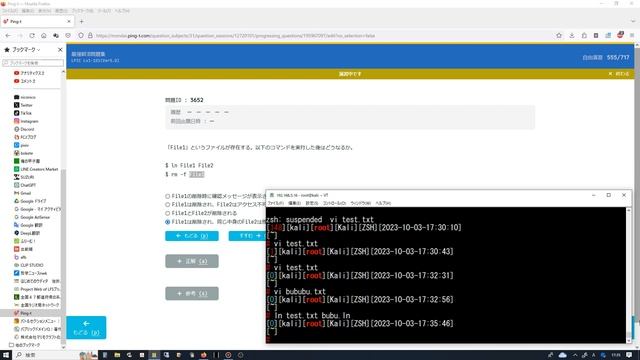Open File Explorer from the taskbar

117,355
